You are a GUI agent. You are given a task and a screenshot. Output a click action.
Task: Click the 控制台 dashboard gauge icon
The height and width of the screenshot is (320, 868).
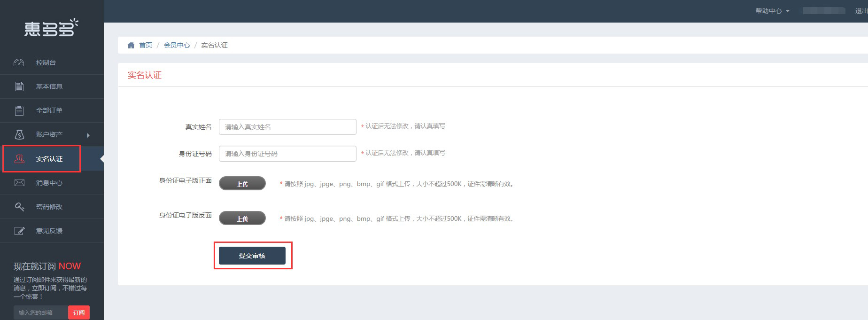click(x=19, y=62)
